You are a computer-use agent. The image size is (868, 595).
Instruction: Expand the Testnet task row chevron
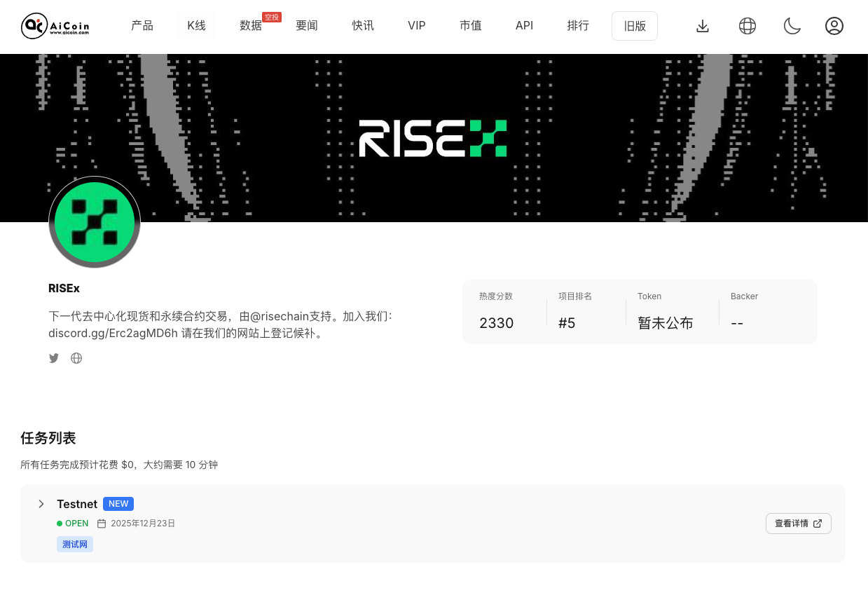(41, 504)
